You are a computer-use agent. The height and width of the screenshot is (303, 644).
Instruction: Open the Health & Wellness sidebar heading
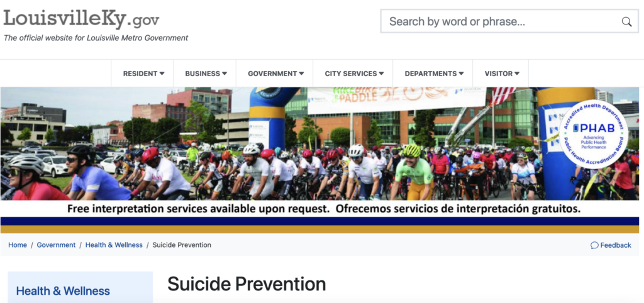(63, 291)
